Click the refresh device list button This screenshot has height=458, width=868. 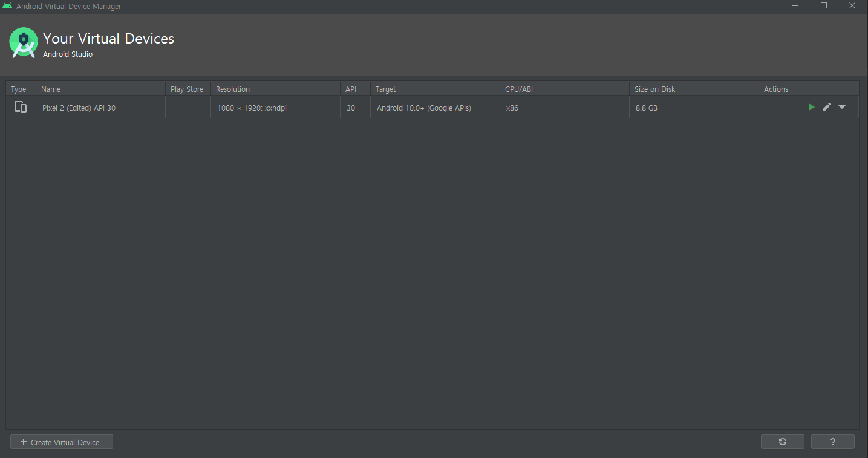(782, 442)
